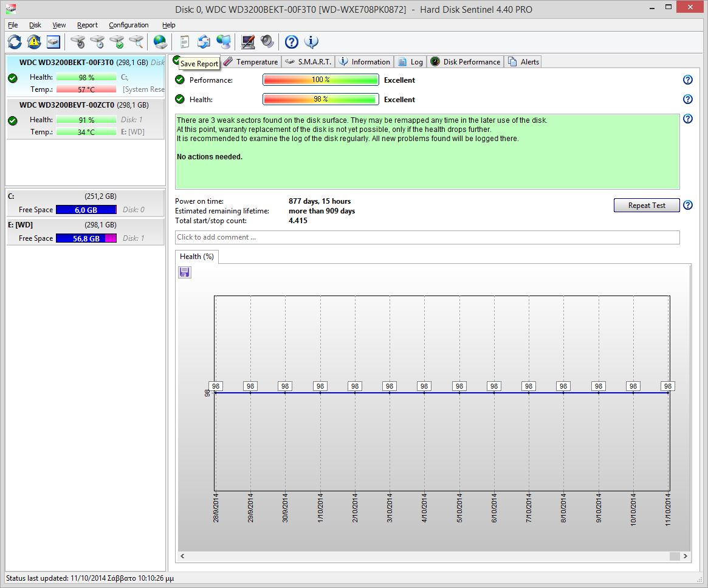Click the green status icon of WD3200BEKT disk

13,78
